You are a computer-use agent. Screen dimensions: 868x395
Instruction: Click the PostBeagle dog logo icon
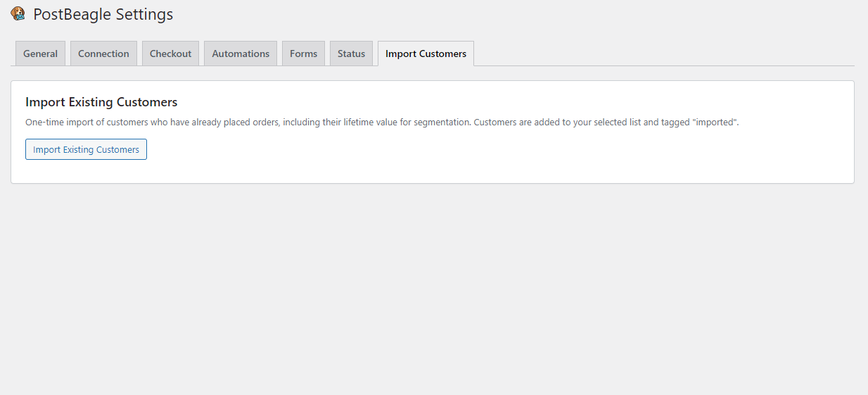18,13
